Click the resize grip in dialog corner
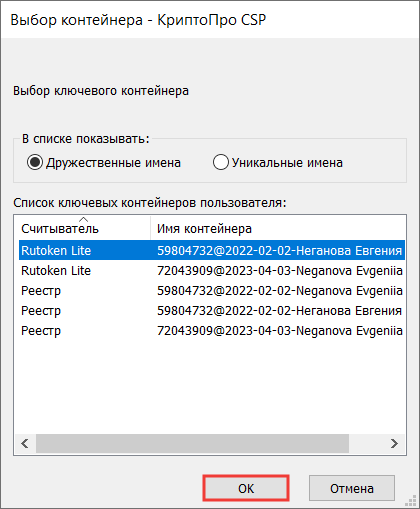420x509 pixels. pos(411,500)
